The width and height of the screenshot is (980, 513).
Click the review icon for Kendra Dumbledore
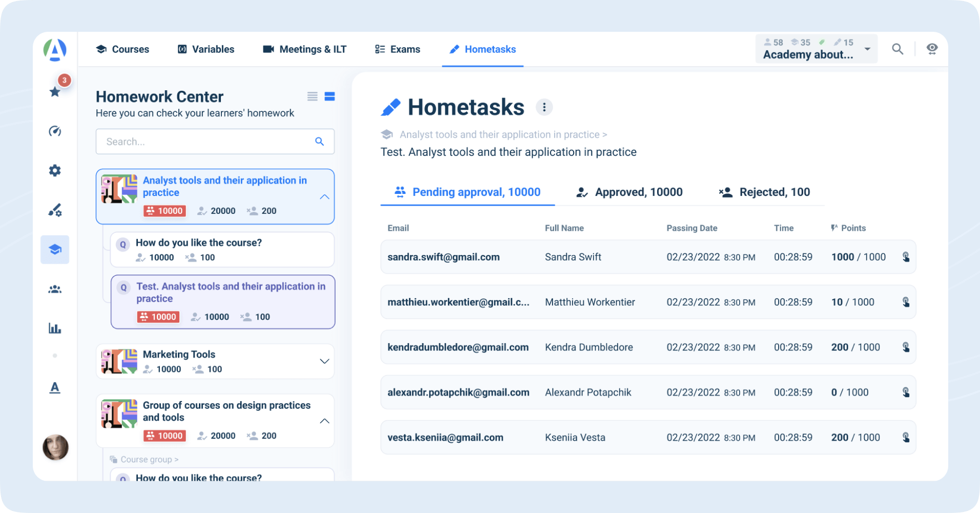click(906, 347)
